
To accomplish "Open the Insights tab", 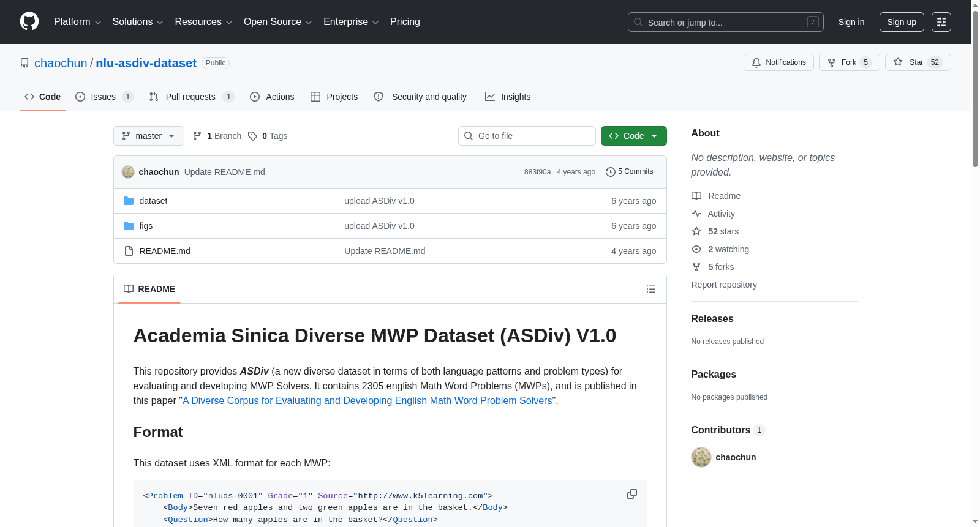I will [x=508, y=97].
